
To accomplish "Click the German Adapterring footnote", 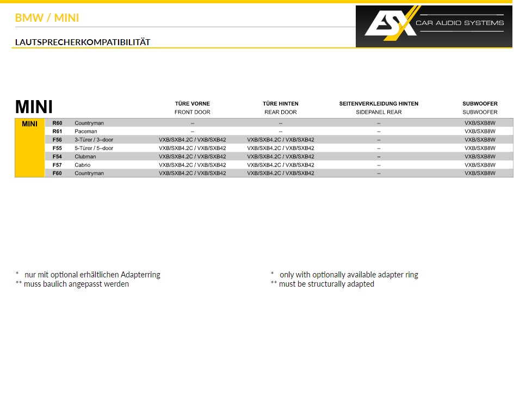I will (88, 275).
